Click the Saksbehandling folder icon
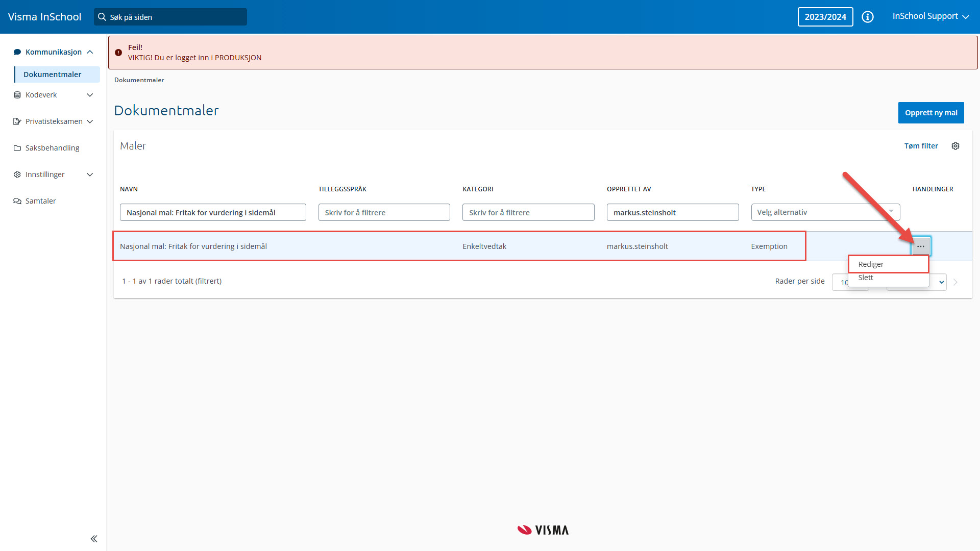 pyautogui.click(x=17, y=148)
